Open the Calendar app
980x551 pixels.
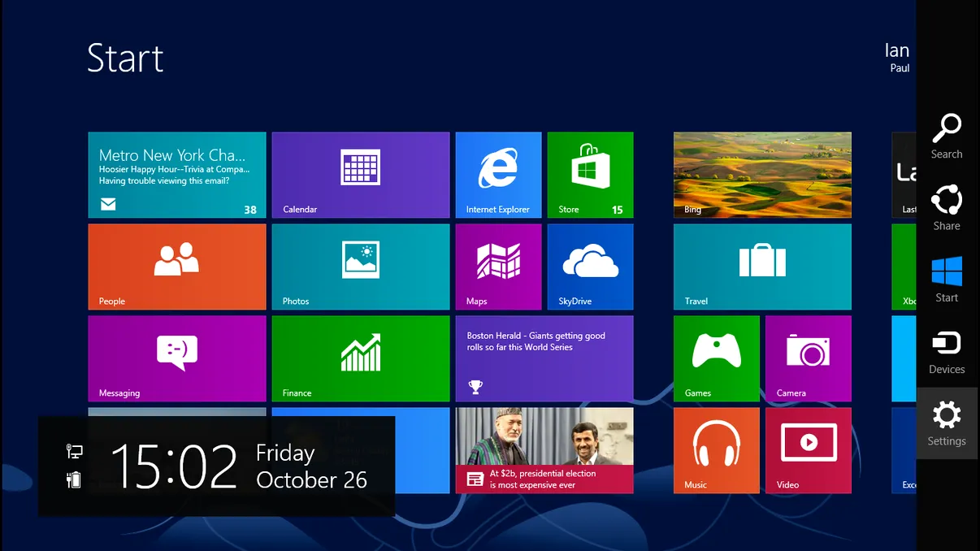[x=361, y=175]
